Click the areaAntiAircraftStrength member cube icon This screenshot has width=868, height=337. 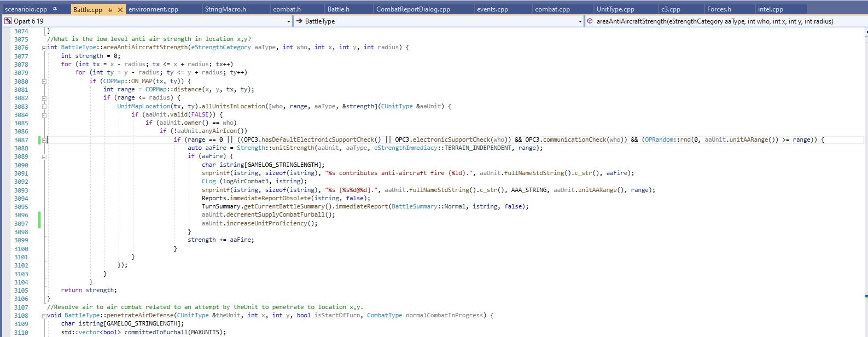tap(590, 21)
